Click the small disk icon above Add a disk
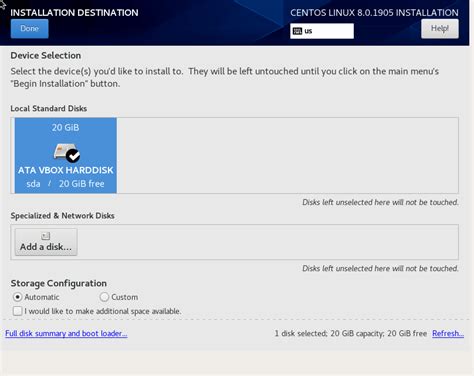Screen dimensions: 474x376 point(46,236)
